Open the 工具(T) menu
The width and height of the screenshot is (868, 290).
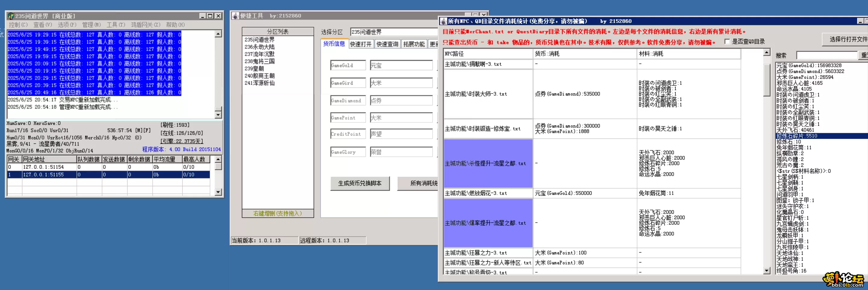[x=116, y=25]
